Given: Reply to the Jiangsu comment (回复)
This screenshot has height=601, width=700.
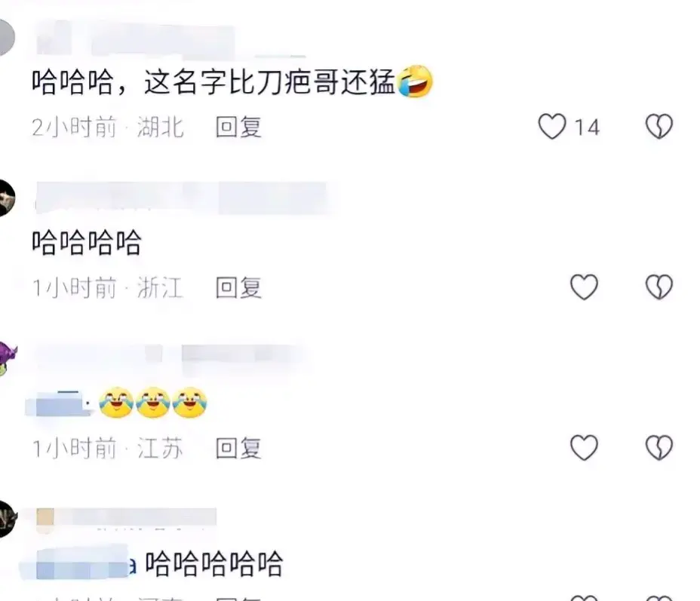Looking at the screenshot, I should 238,449.
